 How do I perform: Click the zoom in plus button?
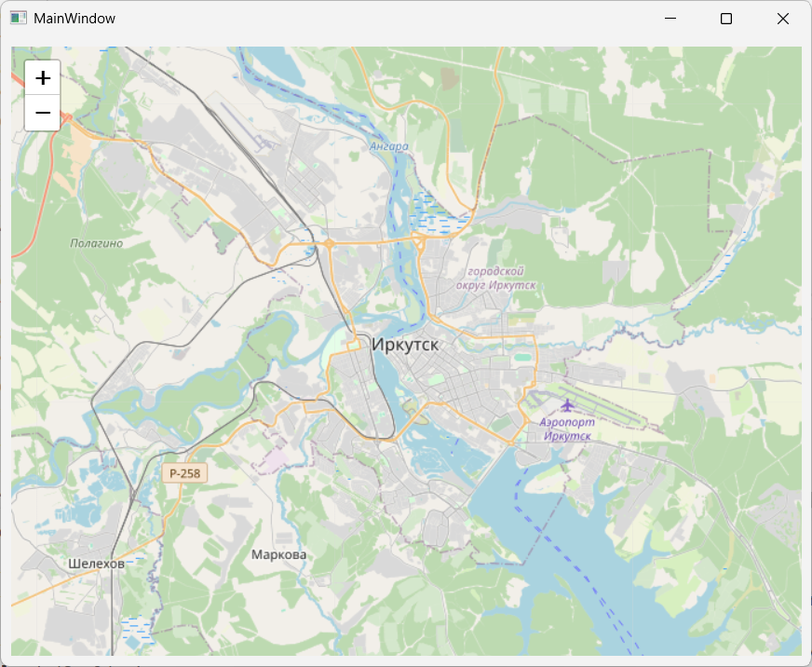coord(42,78)
